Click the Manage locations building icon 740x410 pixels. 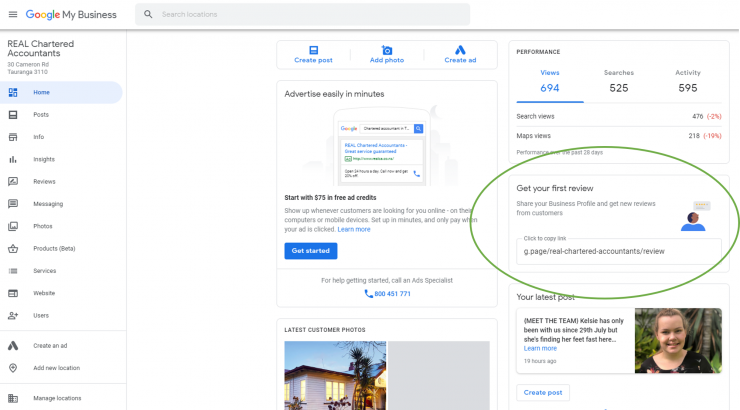click(13, 398)
